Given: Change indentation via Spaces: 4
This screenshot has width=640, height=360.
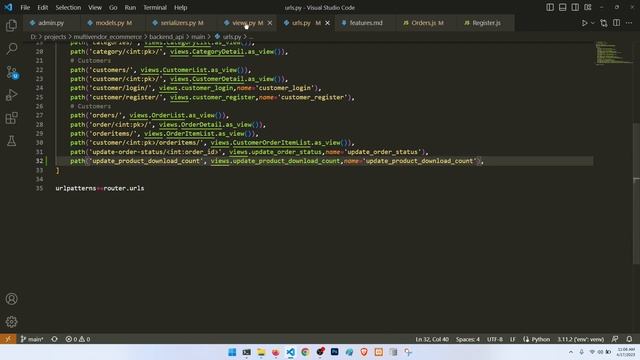Looking at the screenshot, I should (x=468, y=339).
